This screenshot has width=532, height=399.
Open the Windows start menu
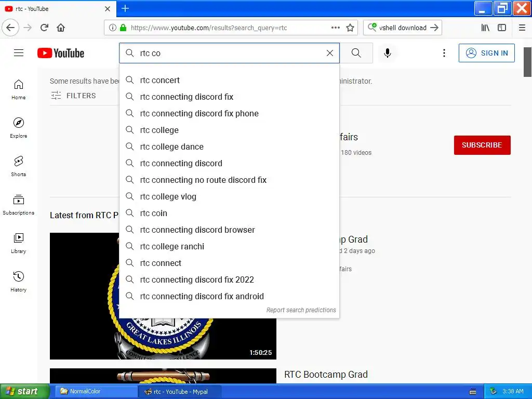(24, 391)
